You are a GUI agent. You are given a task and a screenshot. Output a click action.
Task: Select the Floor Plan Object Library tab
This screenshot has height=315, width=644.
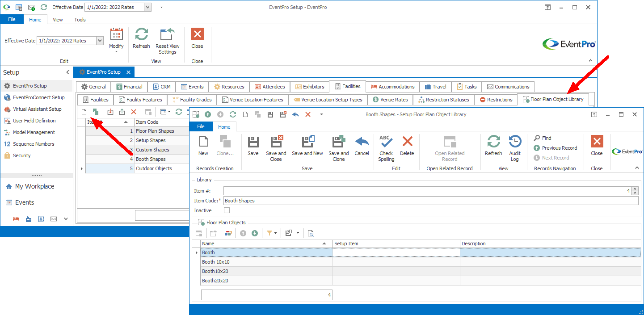pyautogui.click(x=553, y=99)
